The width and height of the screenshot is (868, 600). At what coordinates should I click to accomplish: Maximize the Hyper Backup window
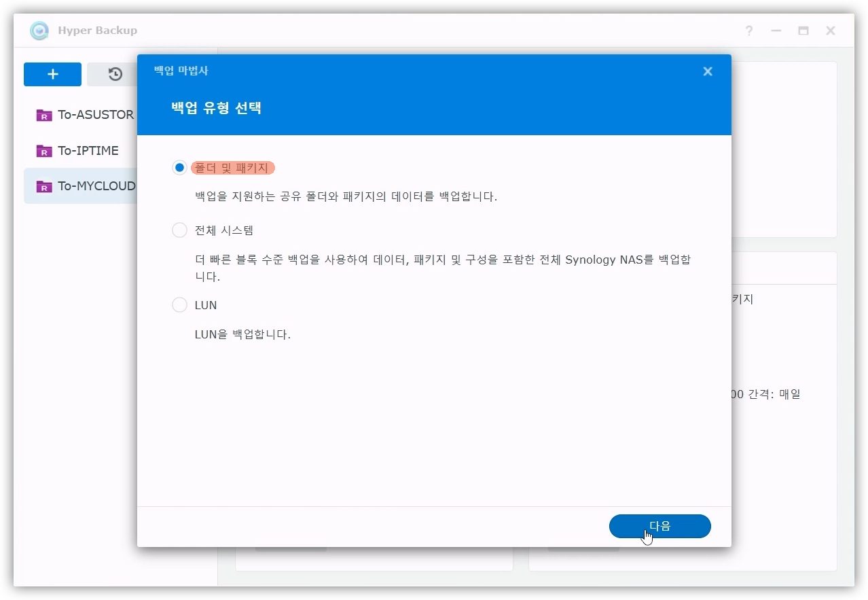(x=803, y=31)
